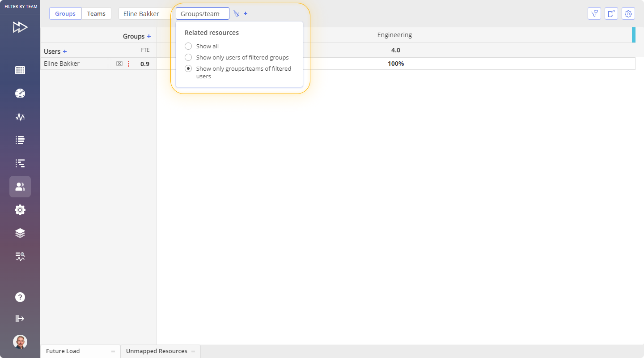Click the add filter plus icon
The image size is (644, 358).
coord(246,13)
